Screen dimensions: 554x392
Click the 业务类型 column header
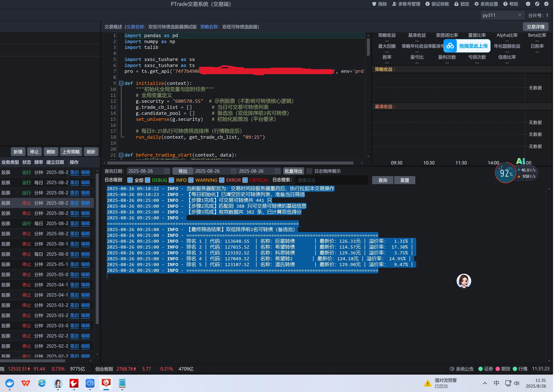[x=10, y=162]
